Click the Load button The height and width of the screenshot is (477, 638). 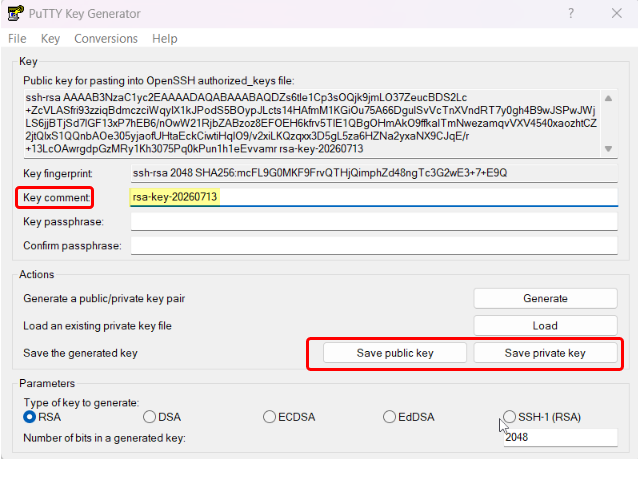[x=545, y=326]
